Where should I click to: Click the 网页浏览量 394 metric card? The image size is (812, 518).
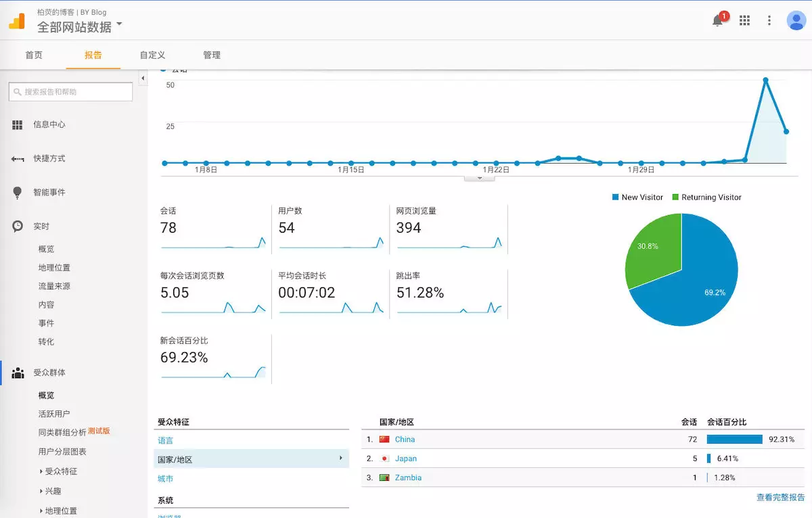449,229
